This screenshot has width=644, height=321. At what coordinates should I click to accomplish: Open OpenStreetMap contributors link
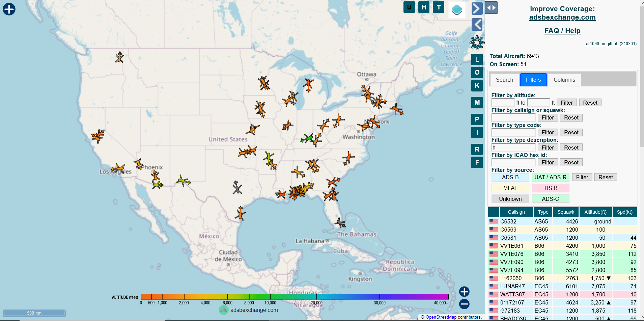[x=441, y=317]
